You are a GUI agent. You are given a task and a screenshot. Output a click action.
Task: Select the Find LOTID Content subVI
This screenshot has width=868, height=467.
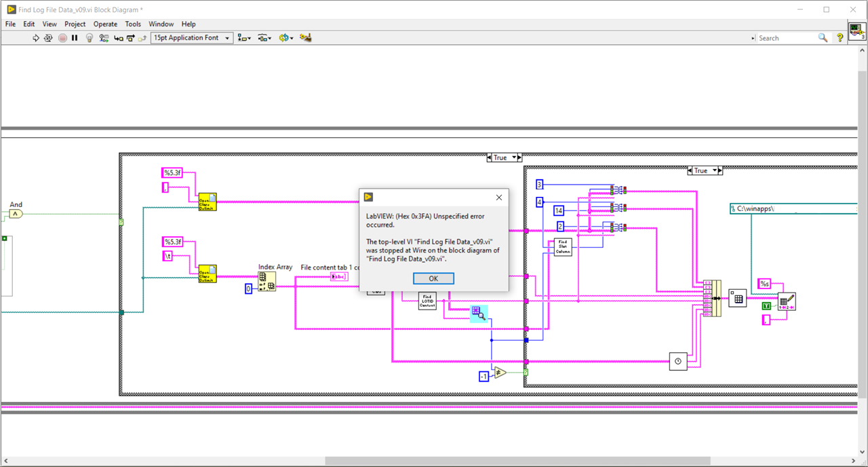pyautogui.click(x=427, y=301)
